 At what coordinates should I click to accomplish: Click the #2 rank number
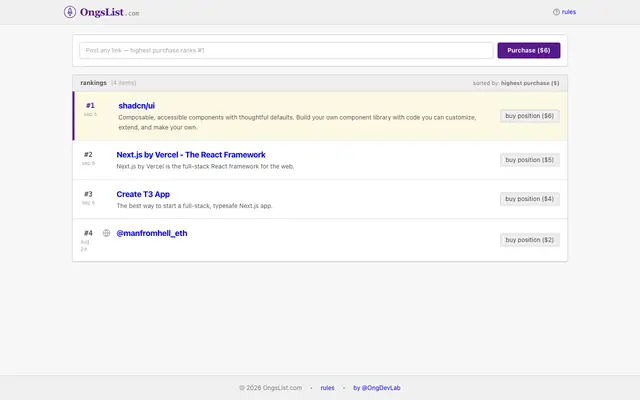tap(88, 154)
